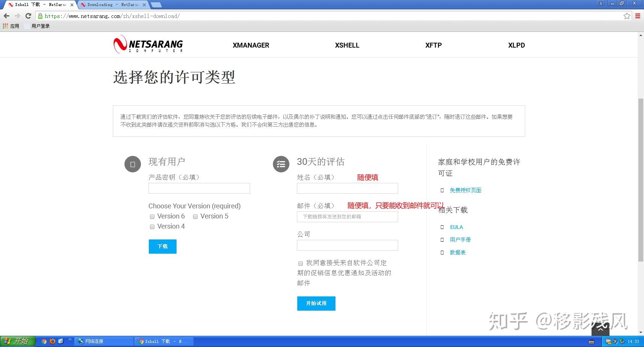Click the VMware Tools warning tray icon

608,341
